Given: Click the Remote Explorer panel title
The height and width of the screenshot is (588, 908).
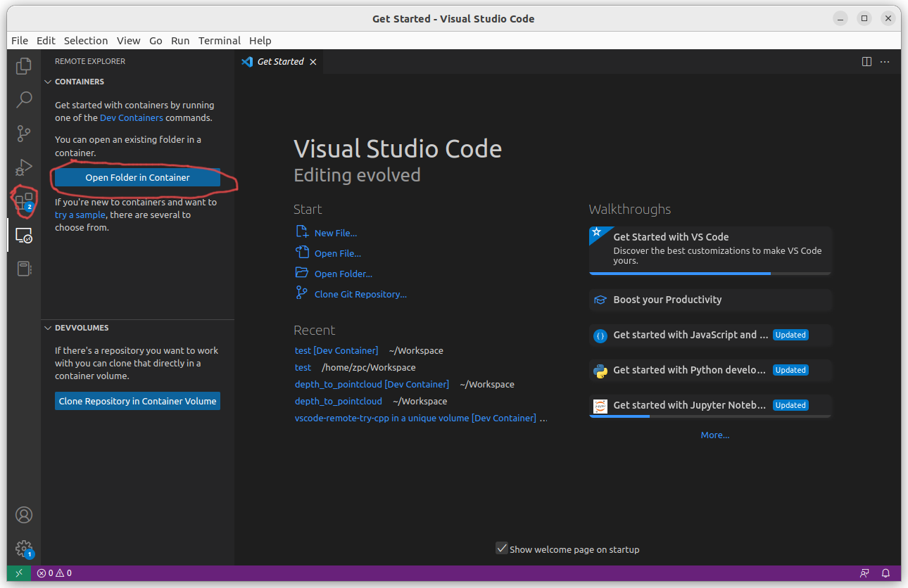Looking at the screenshot, I should pos(90,61).
